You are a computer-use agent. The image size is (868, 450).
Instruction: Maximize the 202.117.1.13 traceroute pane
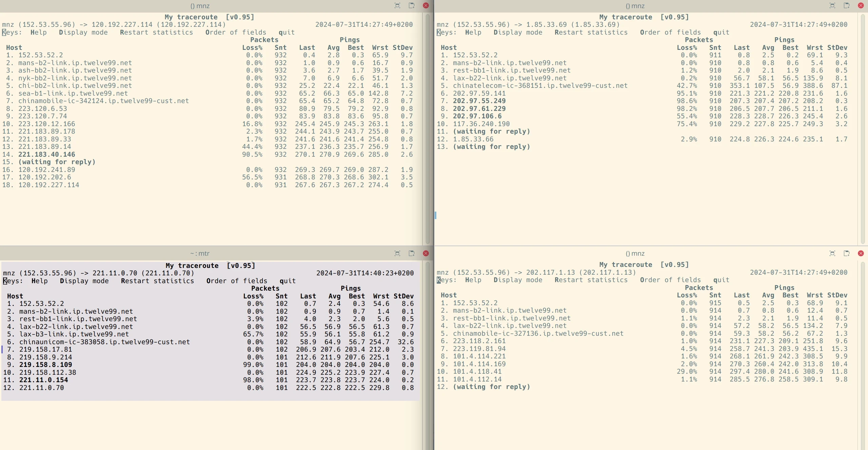point(832,253)
